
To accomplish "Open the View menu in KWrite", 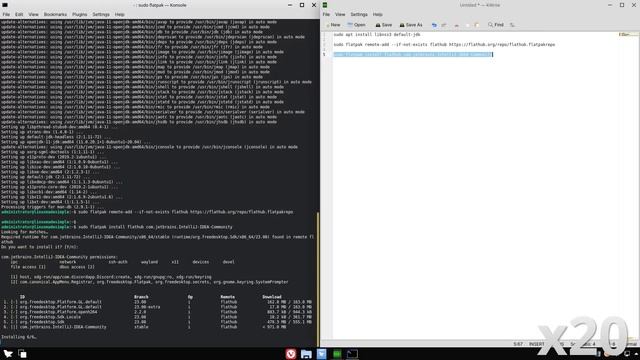I will [x=340, y=14].
